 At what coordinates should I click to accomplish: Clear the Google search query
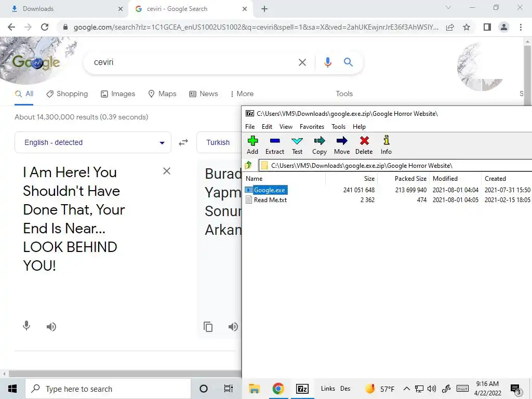pyautogui.click(x=302, y=62)
